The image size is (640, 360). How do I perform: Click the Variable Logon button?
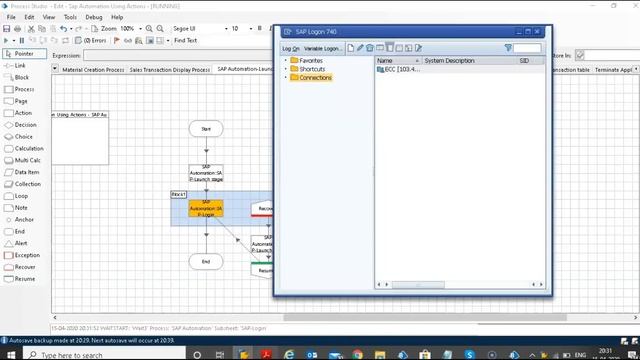coord(322,49)
